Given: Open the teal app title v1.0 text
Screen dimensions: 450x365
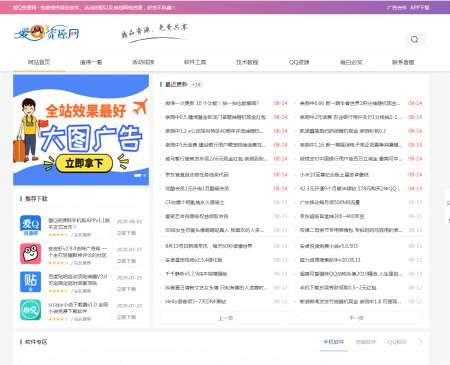Looking at the screenshot, I should tap(78, 308).
